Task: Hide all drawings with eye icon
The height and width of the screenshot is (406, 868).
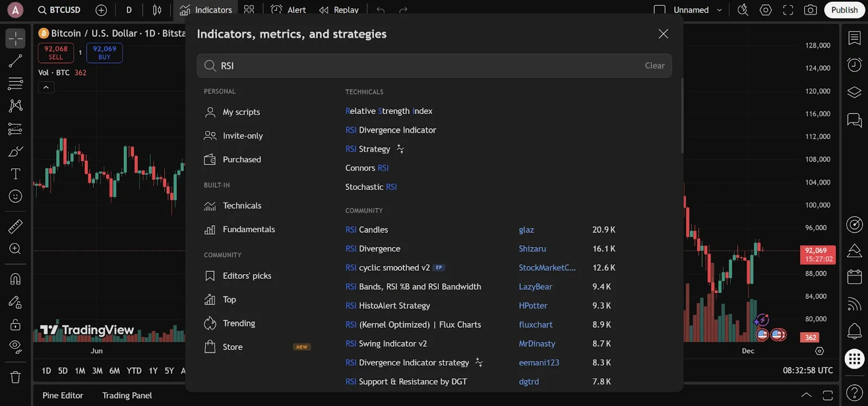Action: pyautogui.click(x=16, y=347)
